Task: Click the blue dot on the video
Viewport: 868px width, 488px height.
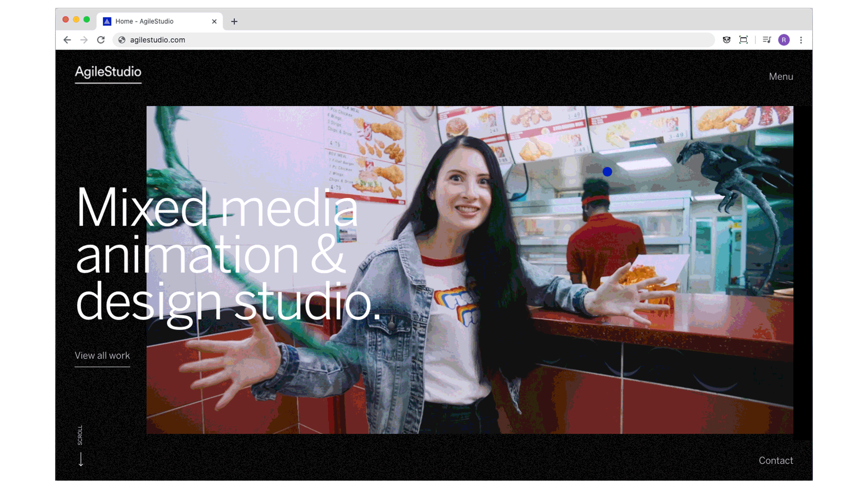Action: tap(607, 172)
